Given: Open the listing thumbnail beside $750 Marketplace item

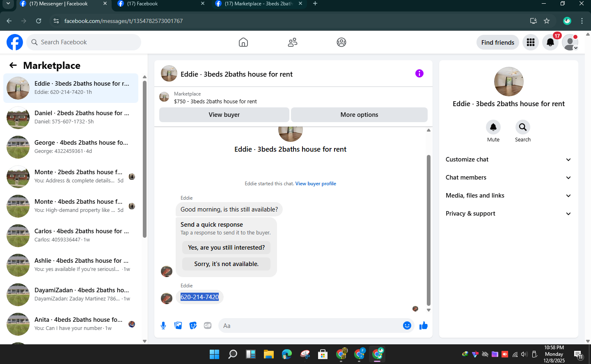Looking at the screenshot, I should [164, 97].
